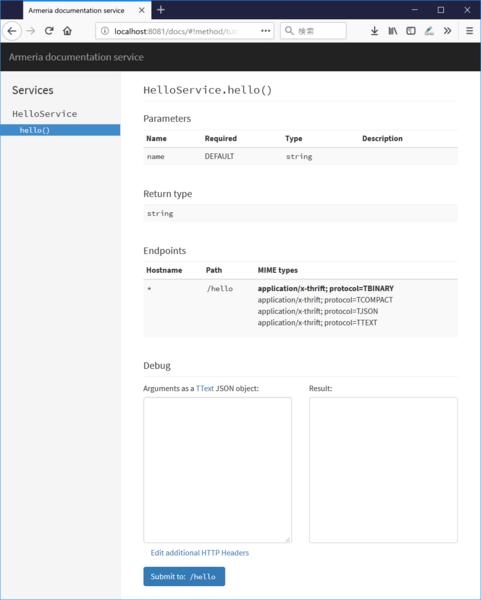
Task: Open the page actions three-dot menu
Action: 265,31
